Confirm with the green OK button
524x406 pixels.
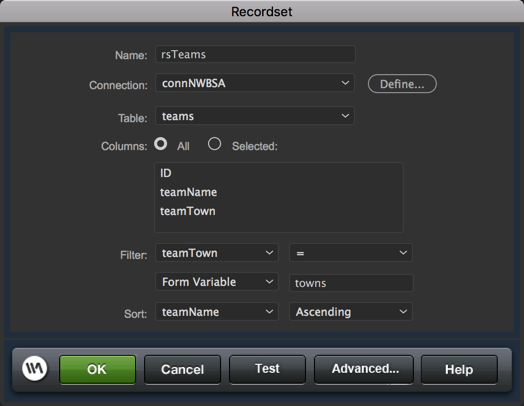point(98,369)
